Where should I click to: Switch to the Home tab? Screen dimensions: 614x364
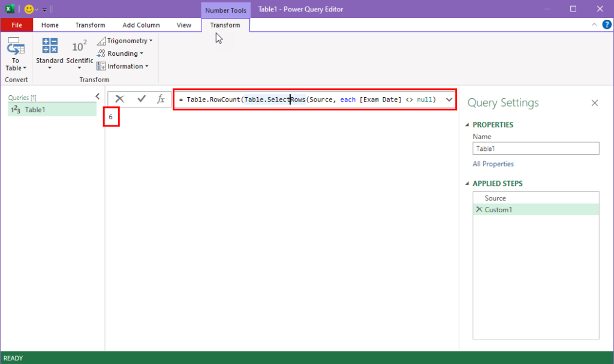pos(50,25)
